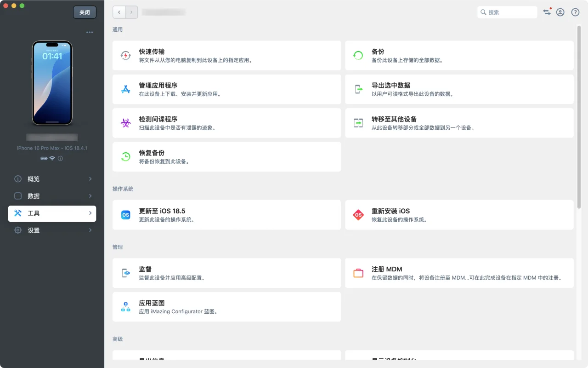Click the 恢复备份 restore clock icon
Image resolution: width=588 pixels, height=368 pixels.
[125, 156]
